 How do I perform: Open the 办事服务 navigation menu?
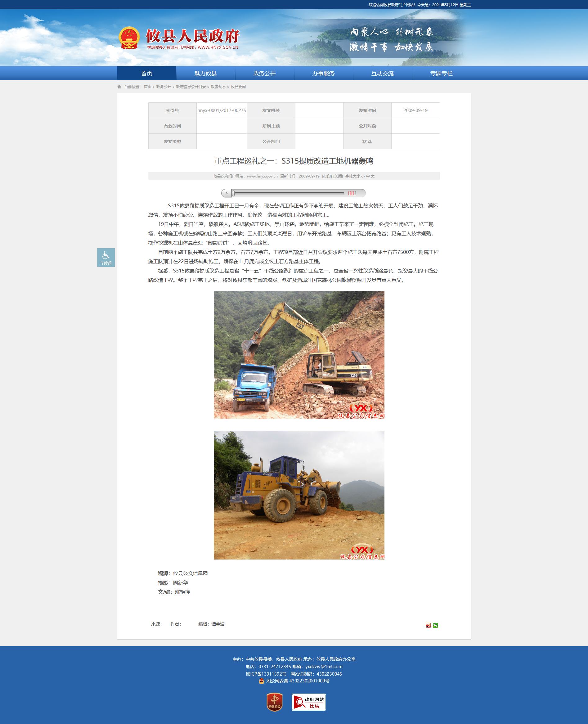coord(323,74)
